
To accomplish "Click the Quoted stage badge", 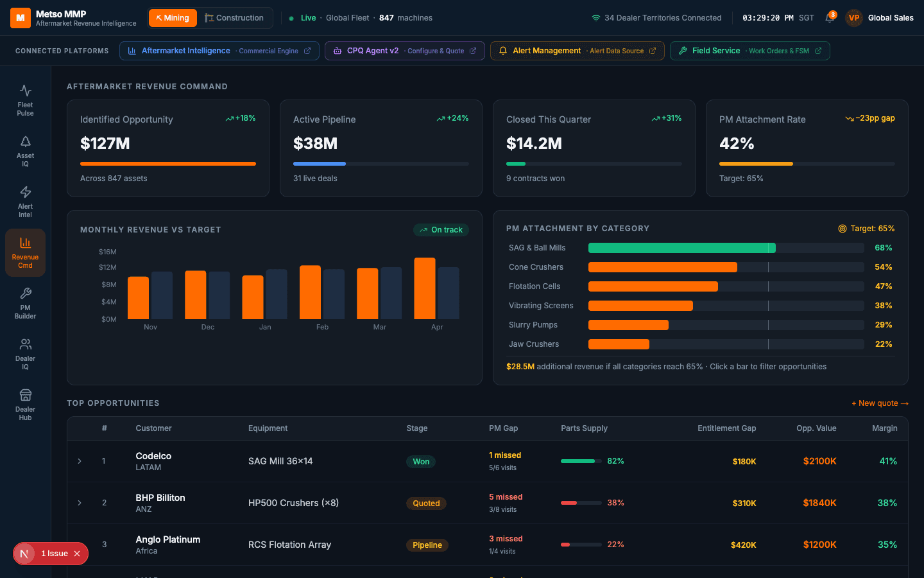I will 426,504.
